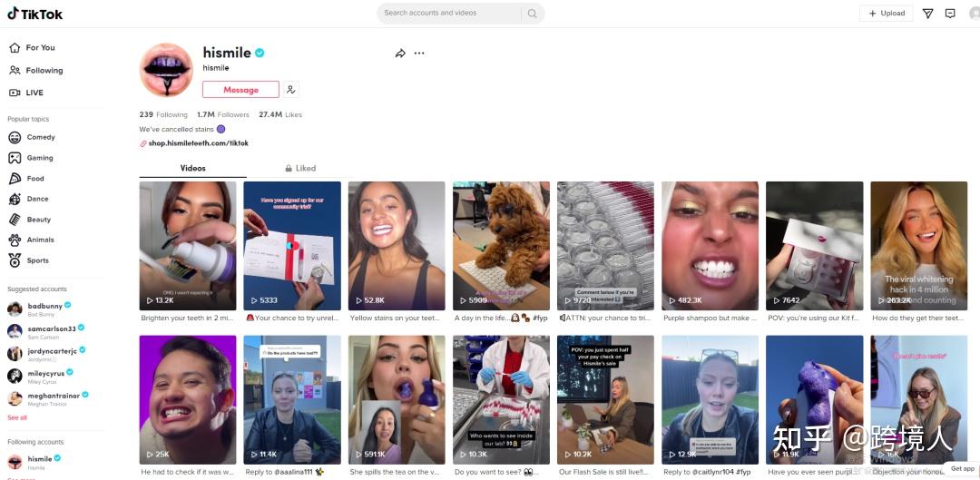Open video 'ATTN: your chance to tri...'
The image size is (980, 480).
coord(605,246)
